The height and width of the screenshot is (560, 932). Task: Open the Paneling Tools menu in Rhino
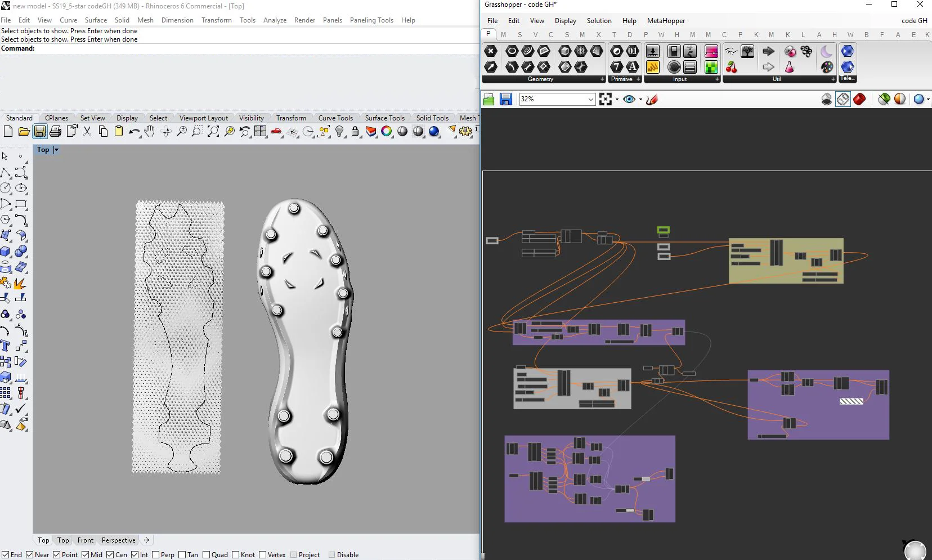point(371,20)
